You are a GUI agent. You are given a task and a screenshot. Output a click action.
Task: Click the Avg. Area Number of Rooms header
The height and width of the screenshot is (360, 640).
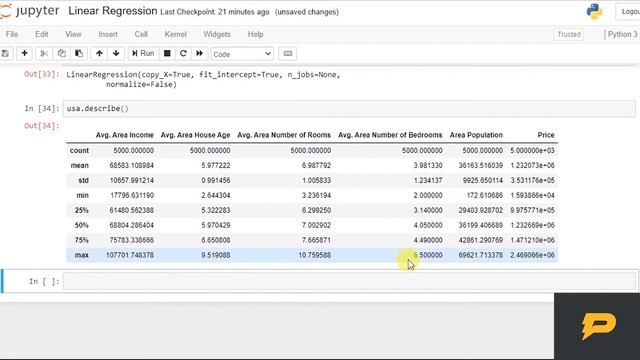coord(284,135)
